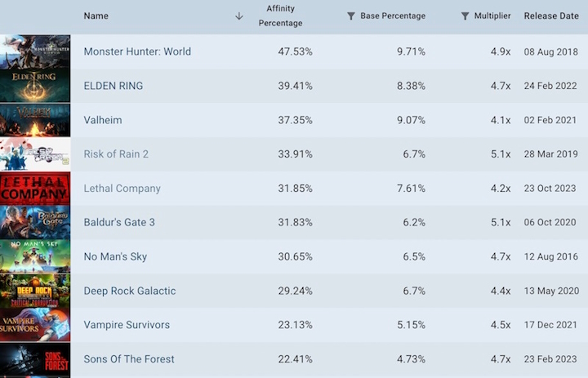This screenshot has width=588, height=378.
Task: Follow the Lethal Company name link
Action: tap(122, 189)
